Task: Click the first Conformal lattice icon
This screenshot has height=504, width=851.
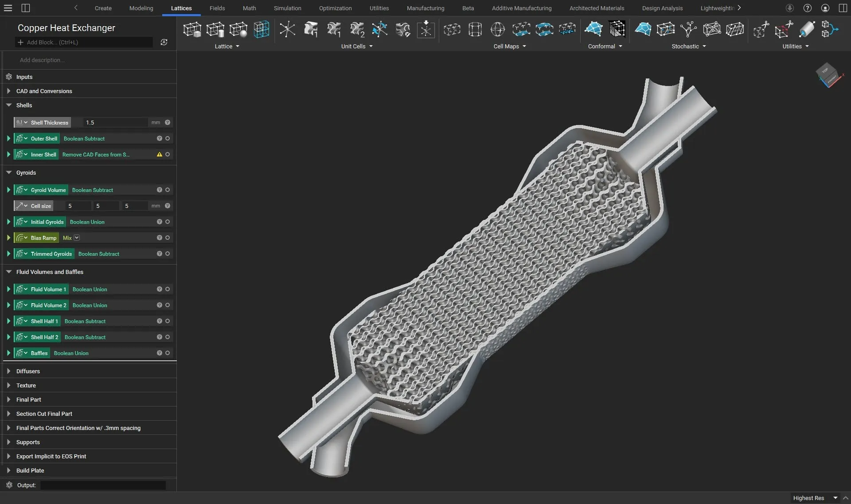Action: pos(593,30)
